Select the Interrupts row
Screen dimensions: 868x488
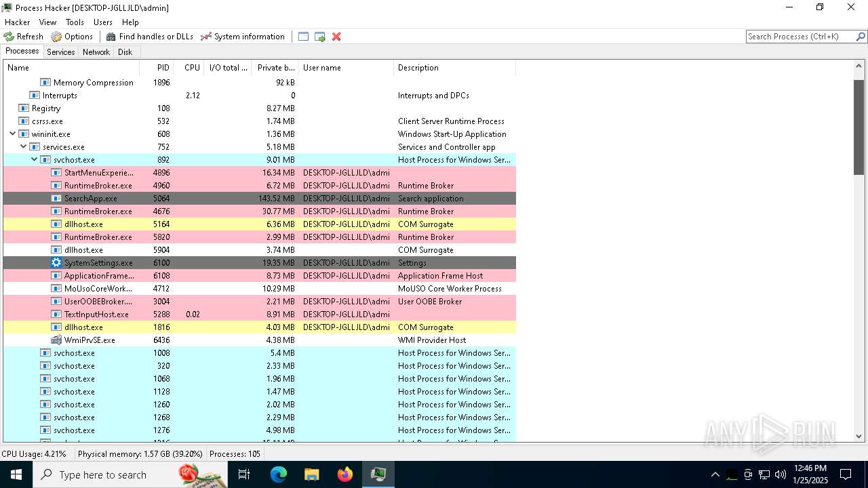[x=260, y=96]
